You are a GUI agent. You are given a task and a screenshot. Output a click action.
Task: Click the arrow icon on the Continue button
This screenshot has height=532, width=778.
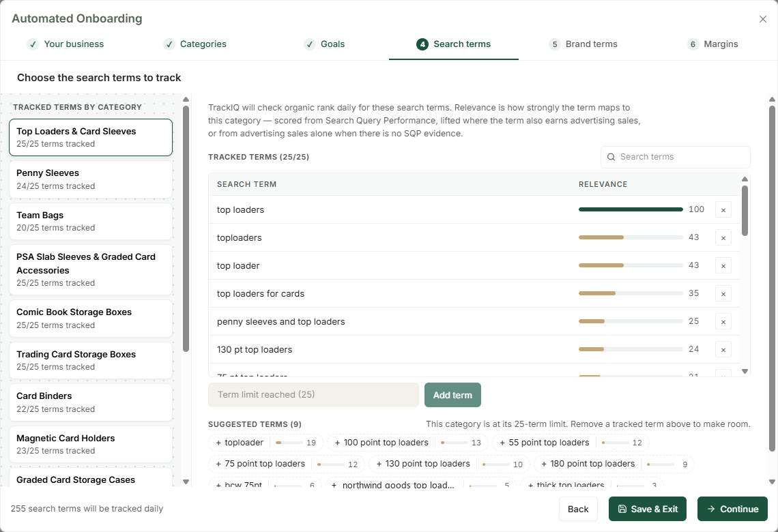pyautogui.click(x=711, y=509)
